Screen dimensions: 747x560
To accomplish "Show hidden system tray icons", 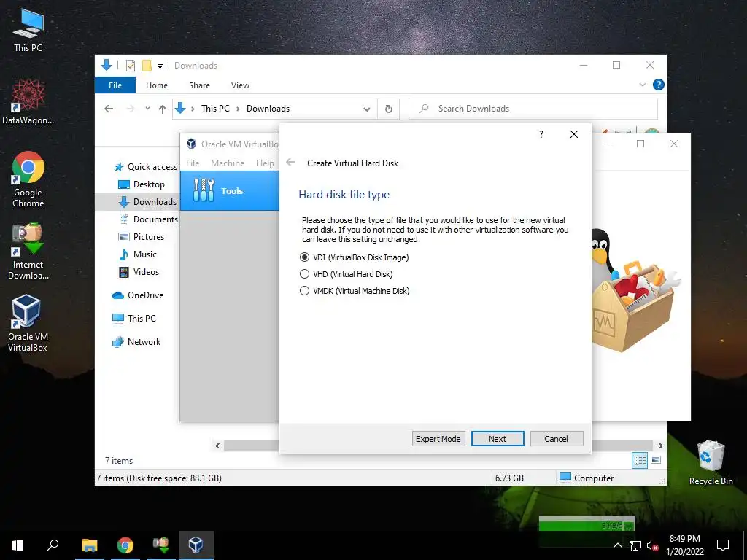I will click(x=617, y=545).
